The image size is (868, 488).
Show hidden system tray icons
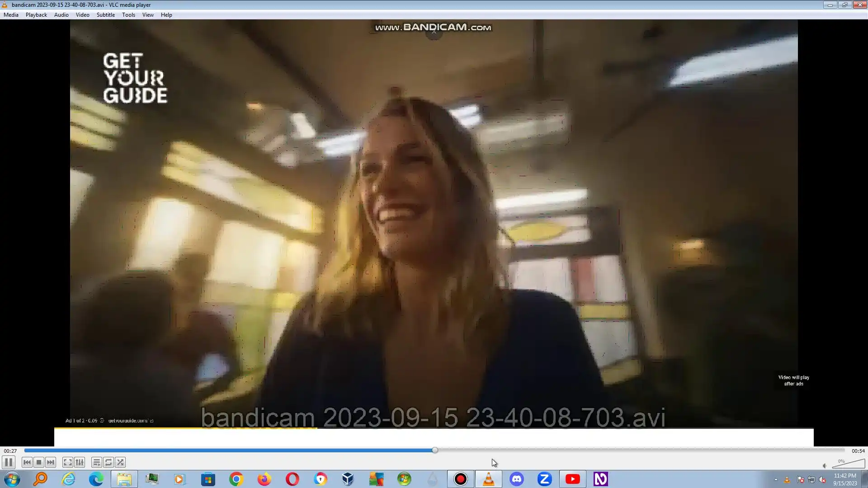(x=776, y=479)
